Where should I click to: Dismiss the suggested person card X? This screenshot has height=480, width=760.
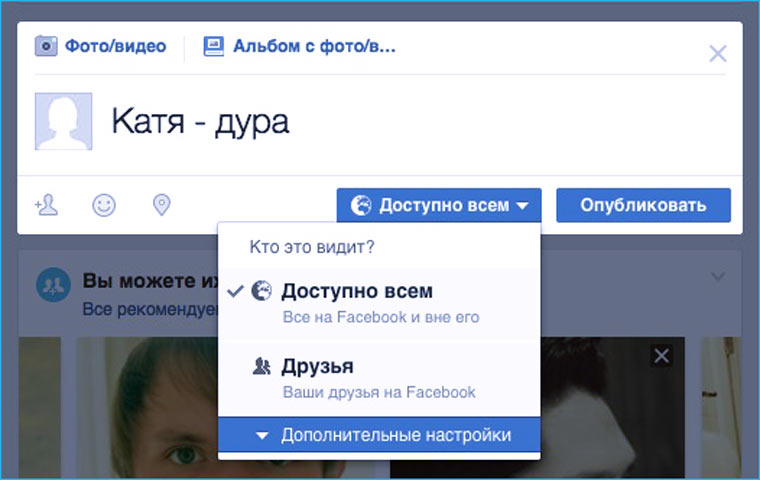(x=662, y=356)
